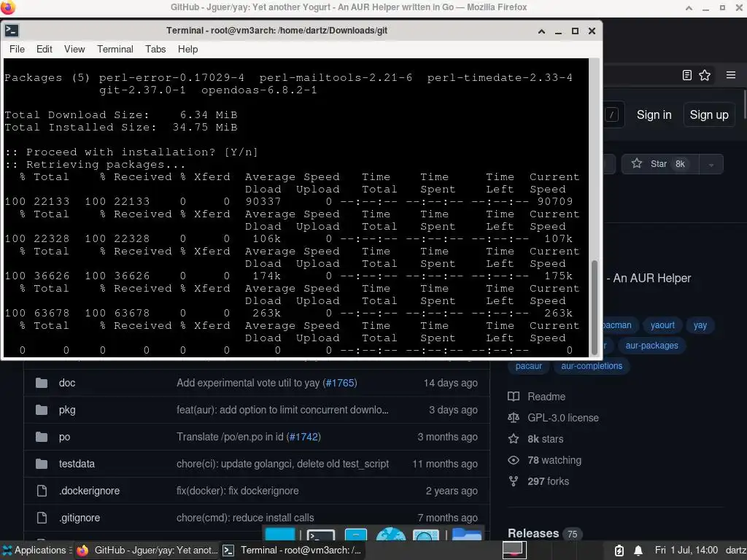The width and height of the screenshot is (747, 560).
Task: Open the .gitignore file link
Action: coord(80,518)
